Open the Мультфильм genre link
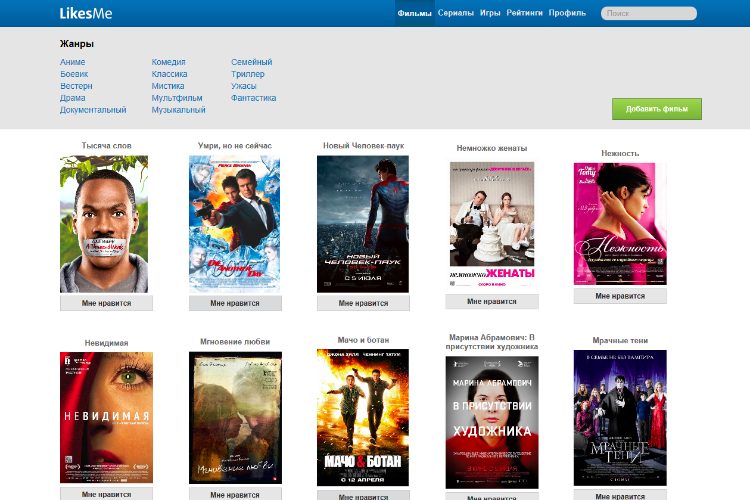Image resolution: width=750 pixels, height=500 pixels. click(177, 98)
